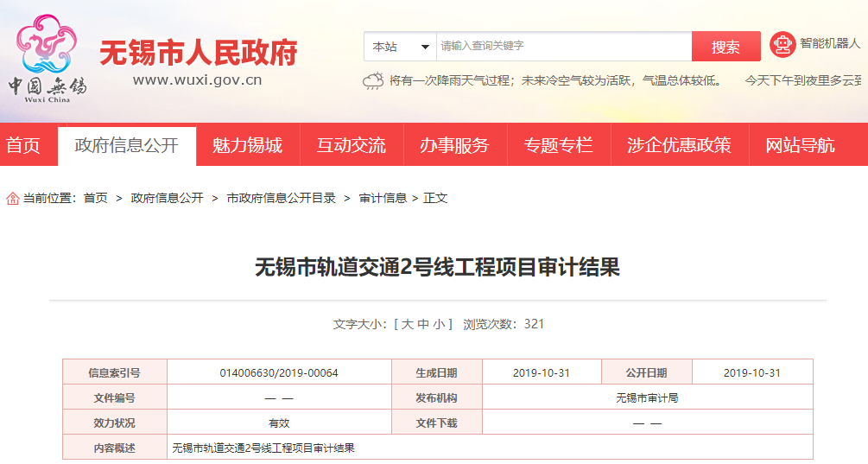Screen dimensions: 868x464
Task: Open the 智能机器人 link
Action: point(830,43)
